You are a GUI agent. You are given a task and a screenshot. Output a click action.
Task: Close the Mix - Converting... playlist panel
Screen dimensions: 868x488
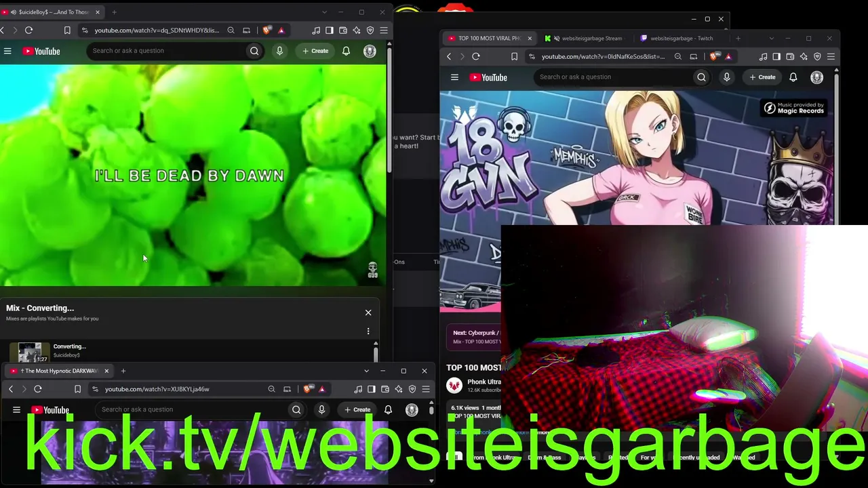tap(368, 312)
